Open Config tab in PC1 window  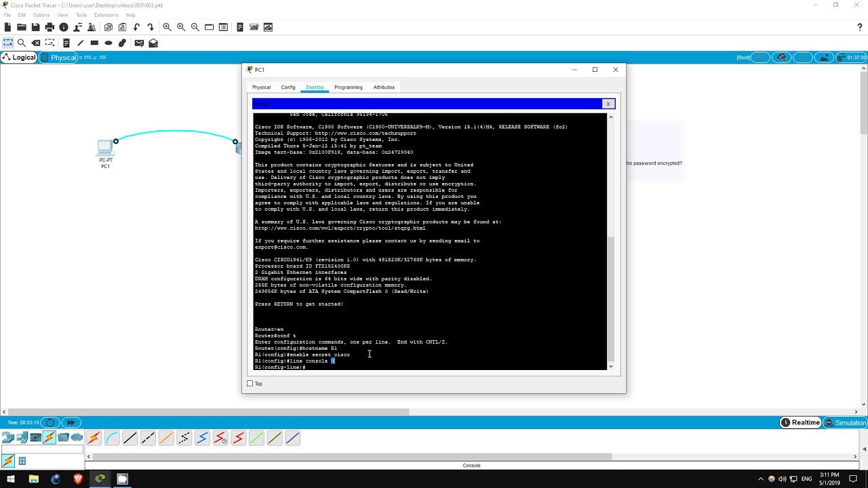point(288,87)
